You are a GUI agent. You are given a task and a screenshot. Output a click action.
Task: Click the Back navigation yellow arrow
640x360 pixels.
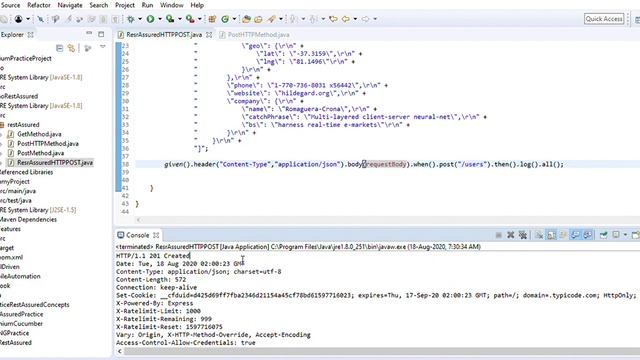[346, 19]
